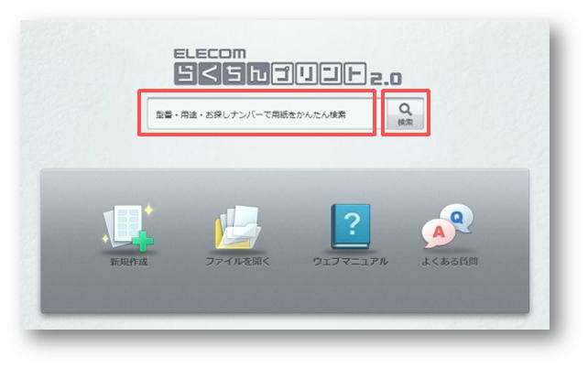
Task: Click the 型番・用途 placeholder text in the search box
Action: [x=176, y=114]
